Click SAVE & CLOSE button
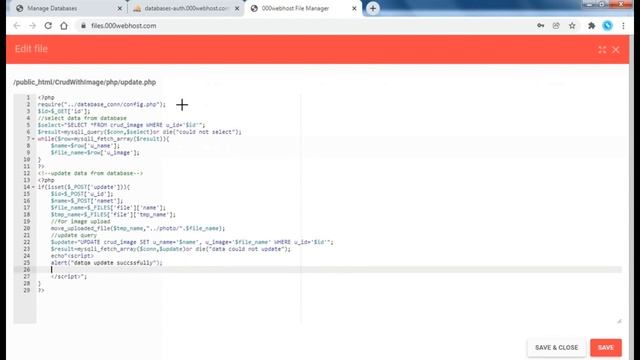Image resolution: width=640 pixels, height=360 pixels. tap(556, 347)
